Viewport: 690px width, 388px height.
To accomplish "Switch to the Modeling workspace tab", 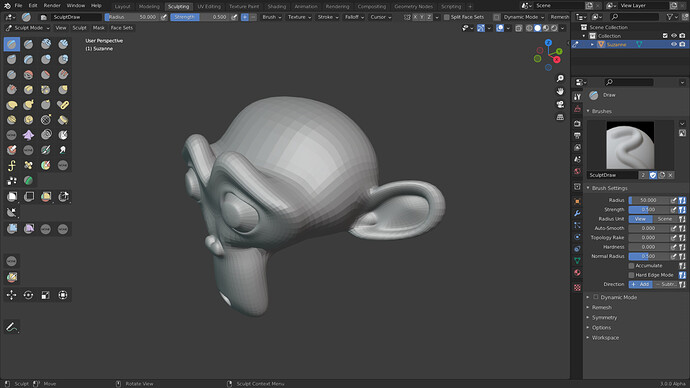I will pos(149,7).
